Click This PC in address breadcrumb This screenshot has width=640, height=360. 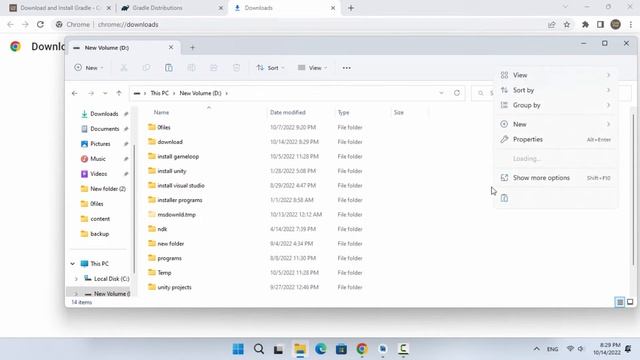coord(159,93)
